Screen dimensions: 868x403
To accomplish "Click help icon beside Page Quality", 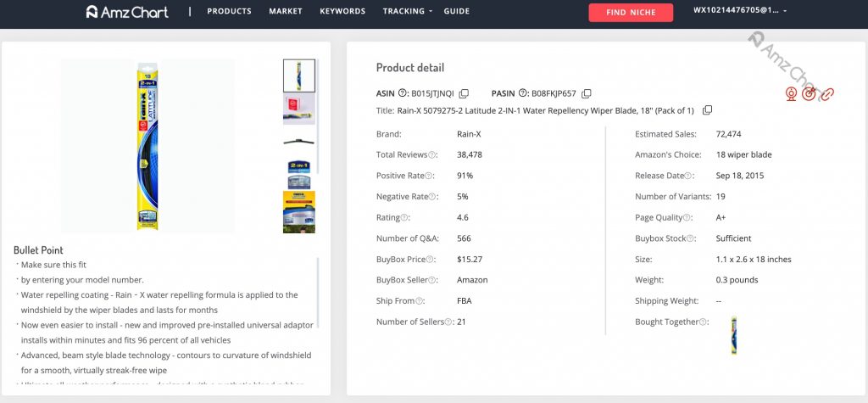I will tap(687, 218).
